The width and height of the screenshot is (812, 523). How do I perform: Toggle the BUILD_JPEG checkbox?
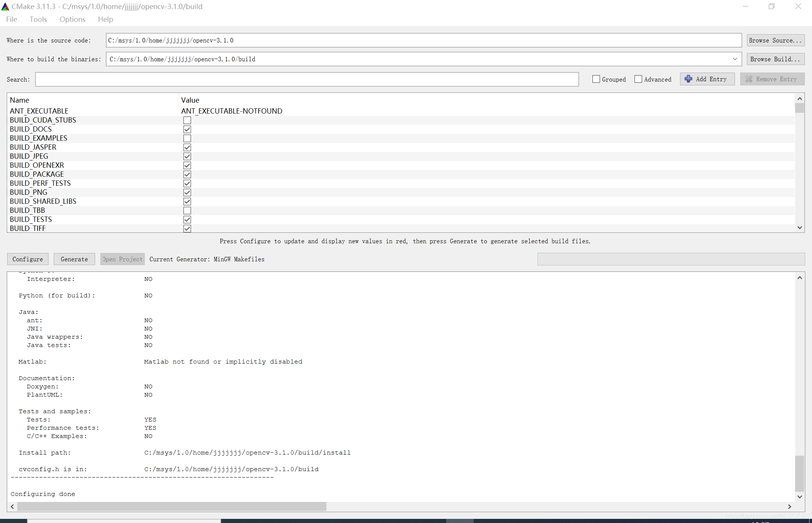(187, 156)
